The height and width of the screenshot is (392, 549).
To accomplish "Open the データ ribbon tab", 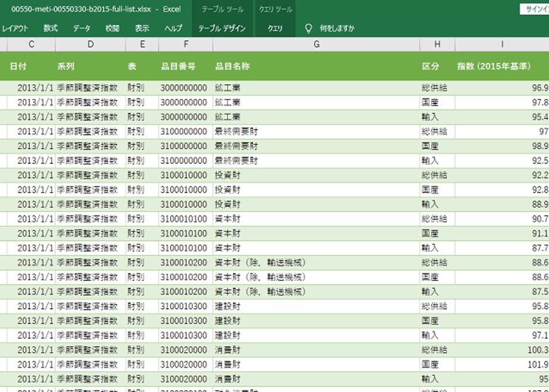I will click(x=81, y=29).
